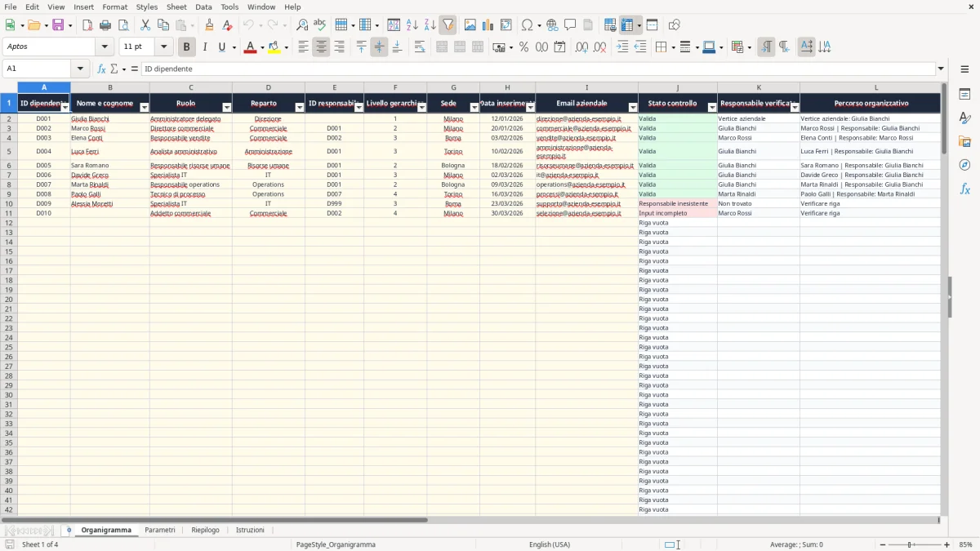This screenshot has width=980, height=551.
Task: Open the Email aziendale filter dropdown
Action: (633, 108)
